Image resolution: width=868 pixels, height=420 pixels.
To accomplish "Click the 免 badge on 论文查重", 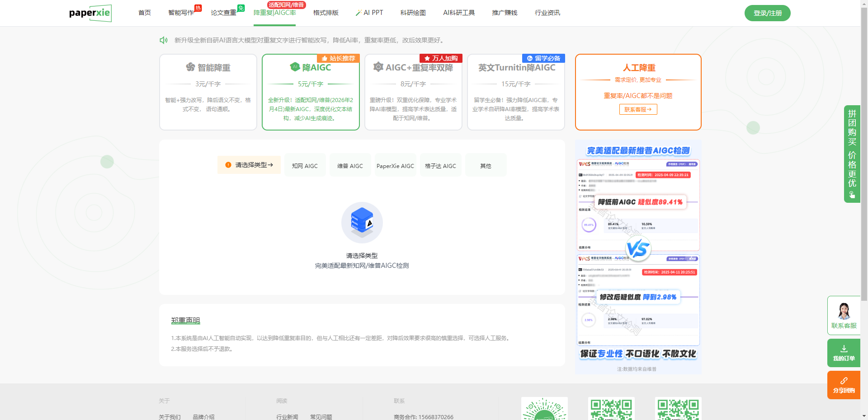I will (x=241, y=8).
